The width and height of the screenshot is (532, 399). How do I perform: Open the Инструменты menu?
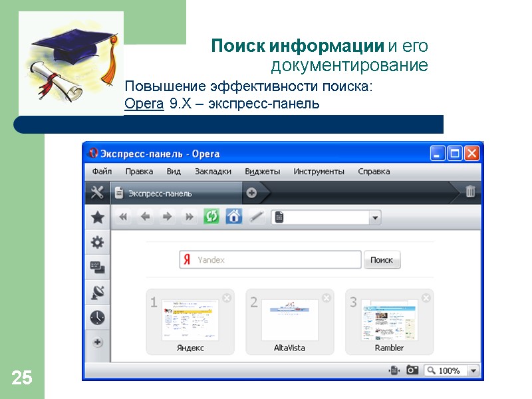click(x=319, y=172)
